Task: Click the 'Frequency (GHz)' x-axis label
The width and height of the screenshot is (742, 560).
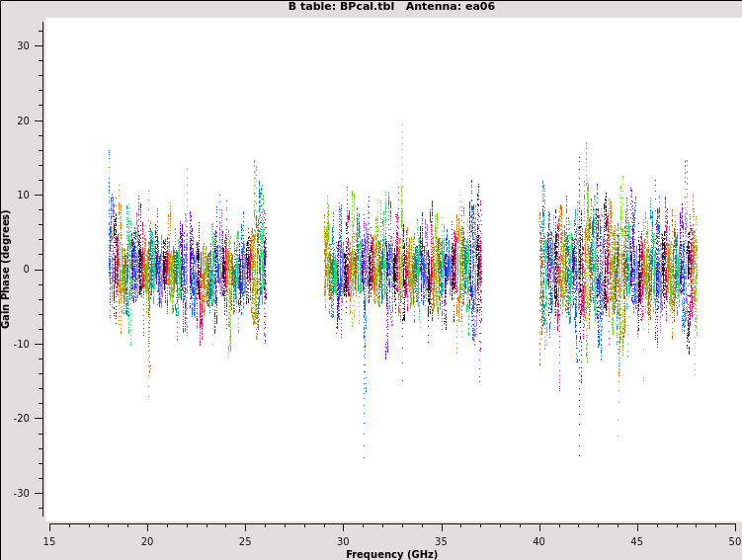Action: coord(391,554)
